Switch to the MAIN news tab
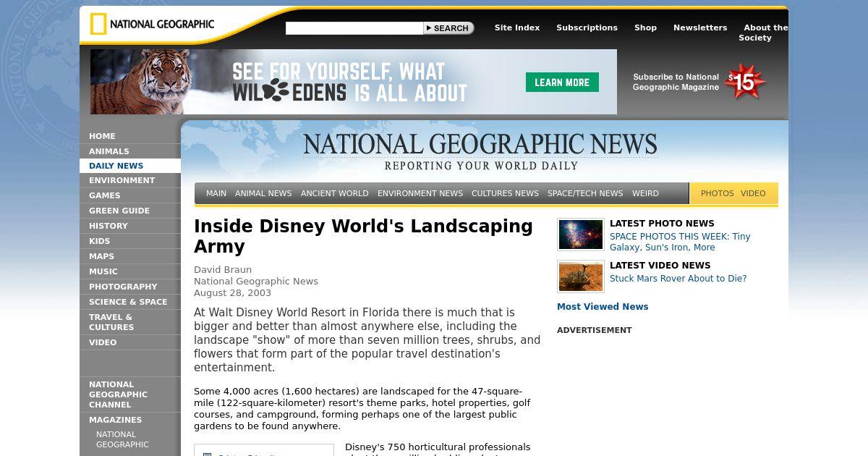The image size is (868, 456). coord(216,193)
